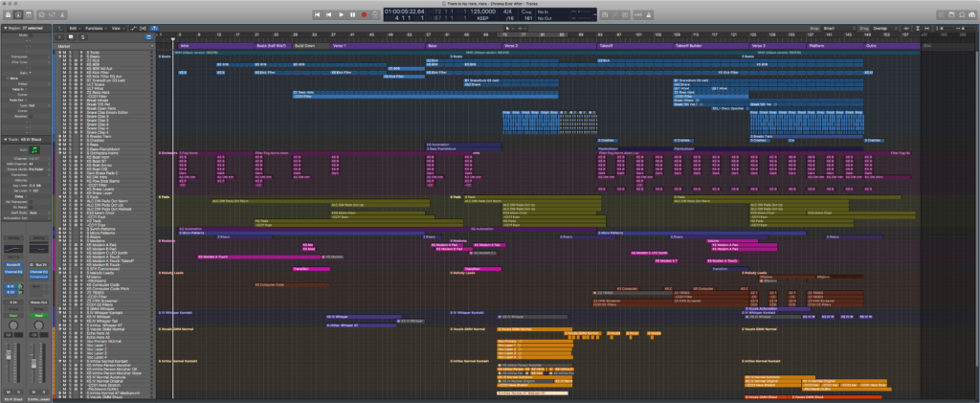Open the secondary command-click tool menu

click(x=523, y=28)
